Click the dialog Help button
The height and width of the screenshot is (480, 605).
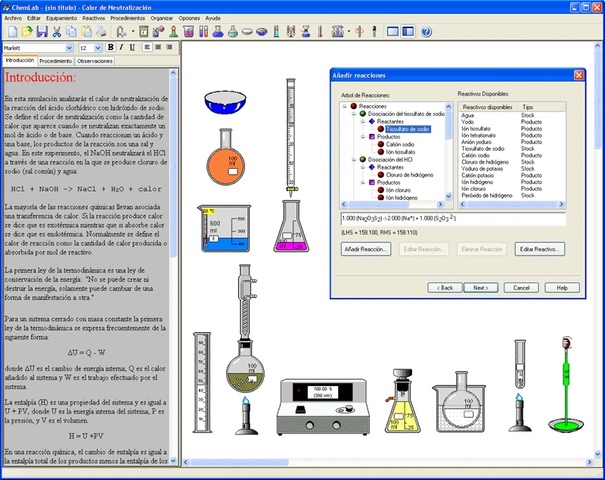pos(562,288)
